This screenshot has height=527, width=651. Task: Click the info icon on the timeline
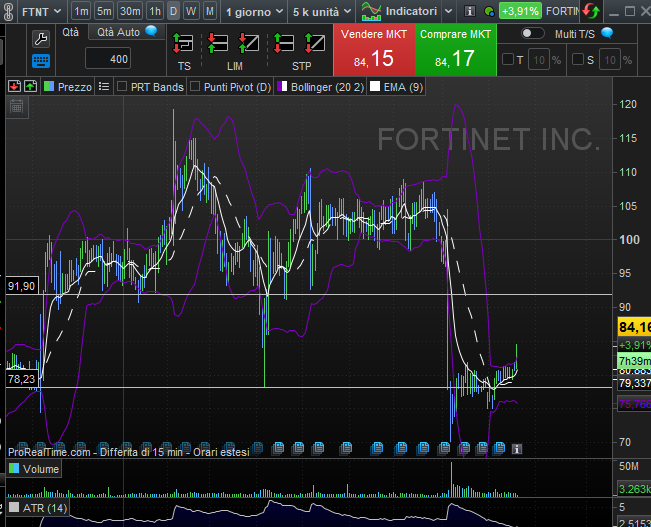click(515, 449)
